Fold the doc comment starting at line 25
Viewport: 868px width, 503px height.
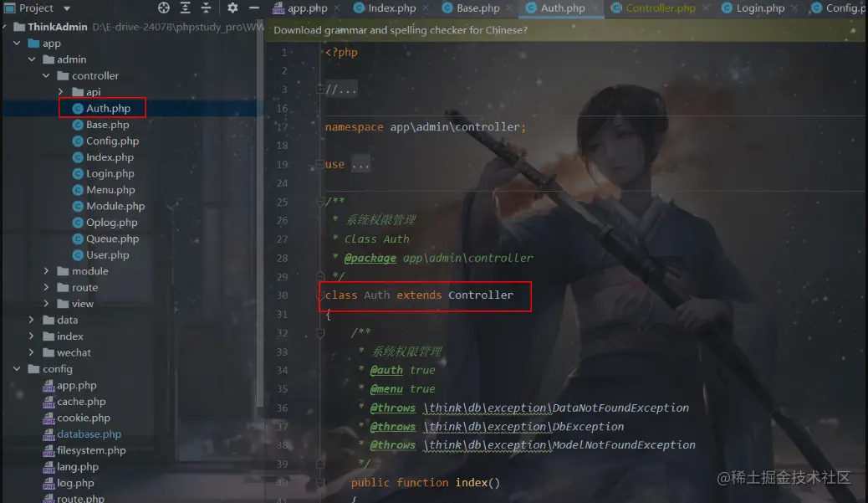click(x=320, y=202)
